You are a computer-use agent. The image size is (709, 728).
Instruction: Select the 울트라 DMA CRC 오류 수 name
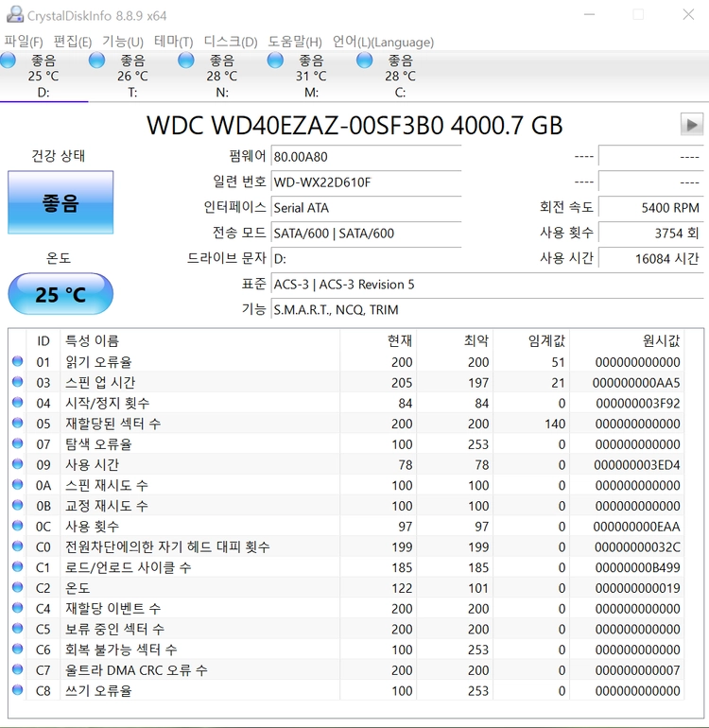(x=136, y=670)
